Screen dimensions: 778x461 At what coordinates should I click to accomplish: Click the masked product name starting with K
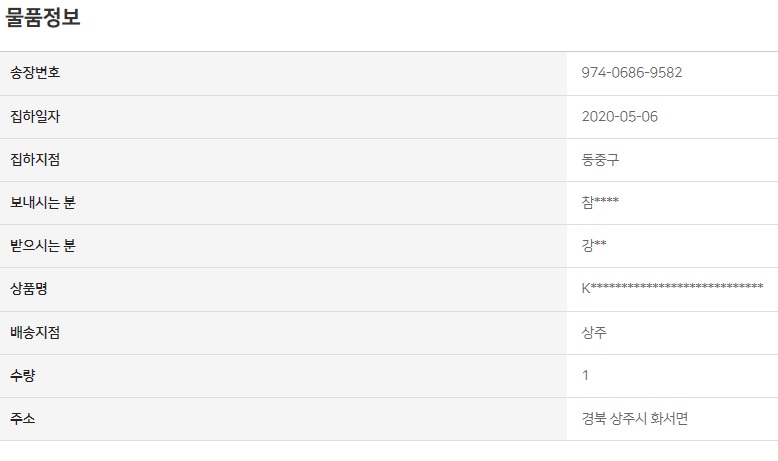pos(672,289)
